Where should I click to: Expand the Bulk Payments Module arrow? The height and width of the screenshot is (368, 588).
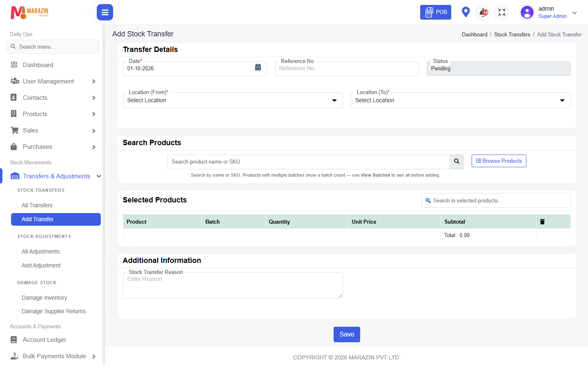(x=94, y=356)
